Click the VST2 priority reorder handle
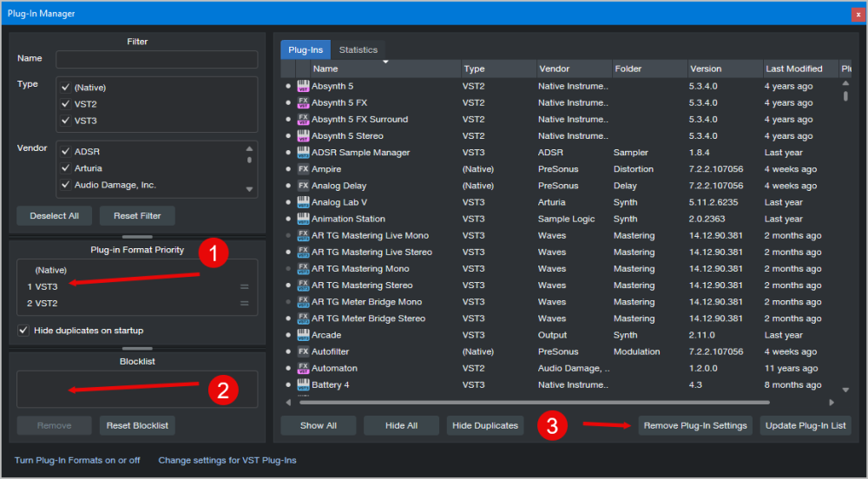 pos(244,303)
